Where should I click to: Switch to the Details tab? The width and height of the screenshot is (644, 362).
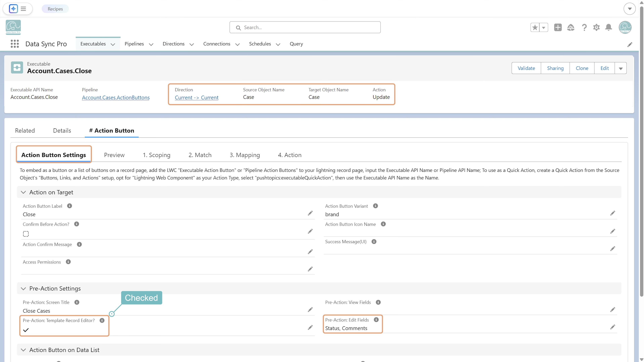(x=62, y=130)
